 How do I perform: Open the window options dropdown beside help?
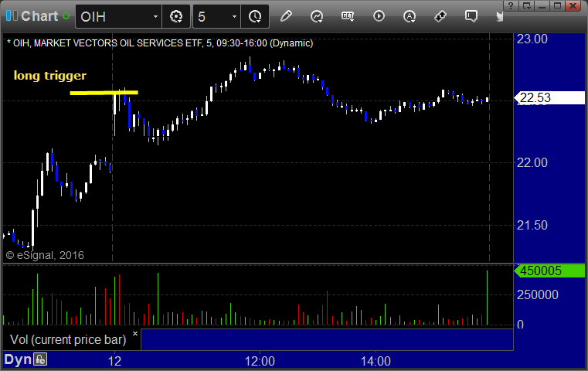[526, 5]
